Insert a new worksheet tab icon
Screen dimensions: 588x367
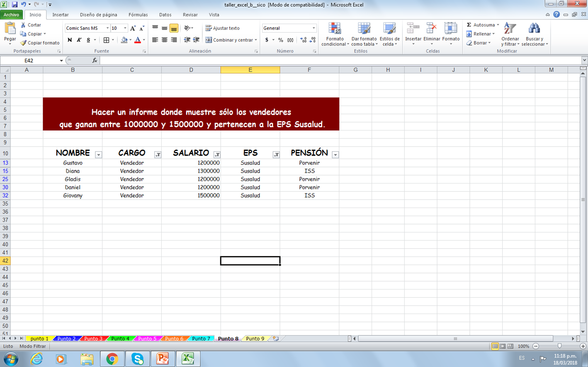275,338
